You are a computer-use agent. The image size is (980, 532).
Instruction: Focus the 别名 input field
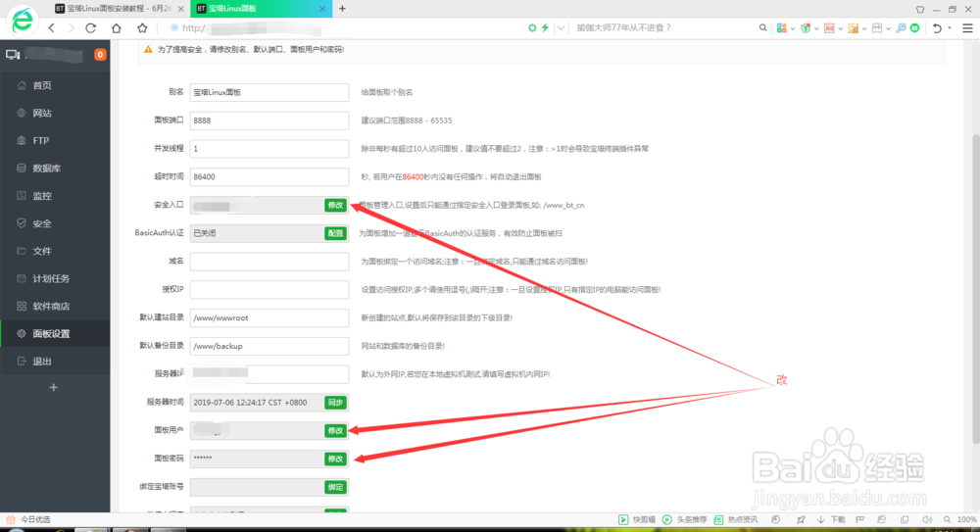(269, 92)
